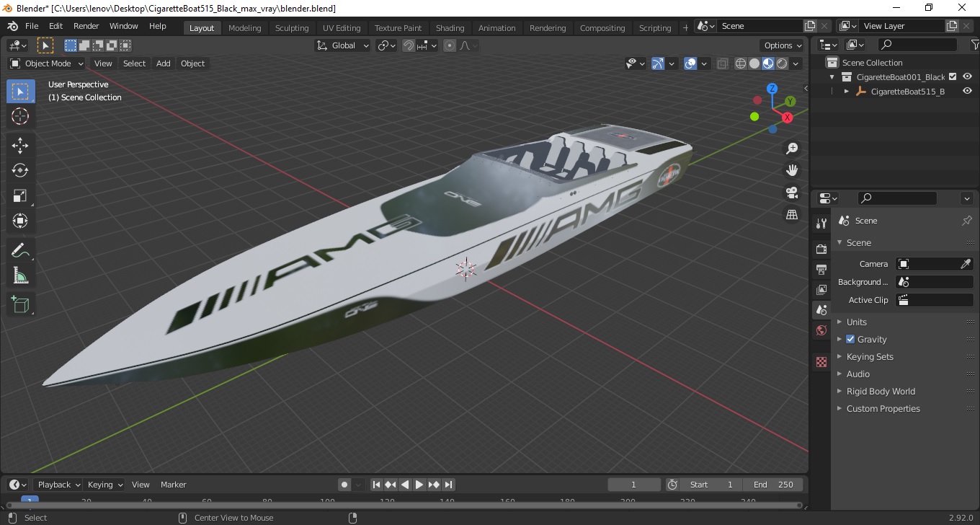Viewport: 980px width, 525px height.
Task: Pin the Scene properties panel
Action: pyautogui.click(x=967, y=221)
